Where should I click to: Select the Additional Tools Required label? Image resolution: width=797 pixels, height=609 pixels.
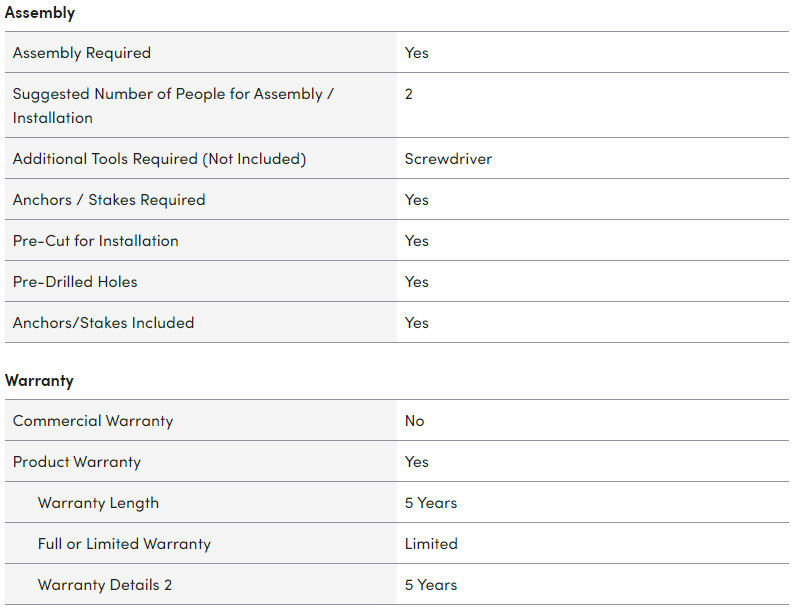159,158
